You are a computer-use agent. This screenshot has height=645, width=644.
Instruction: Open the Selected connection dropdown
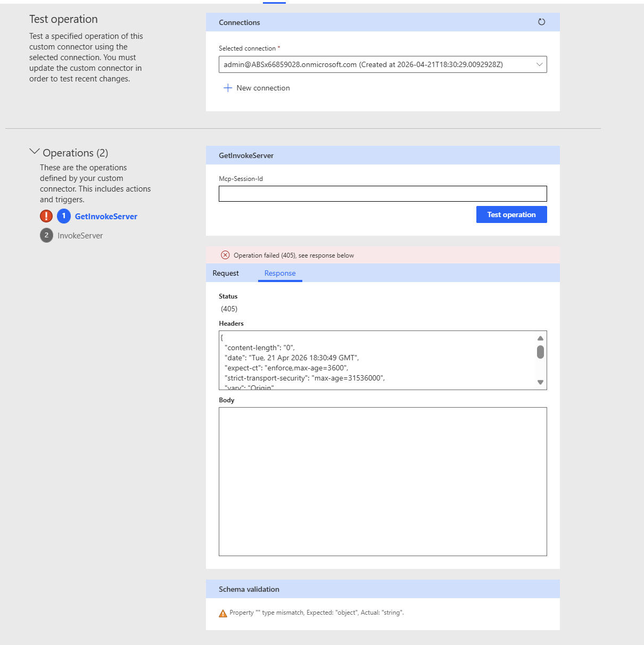click(383, 64)
